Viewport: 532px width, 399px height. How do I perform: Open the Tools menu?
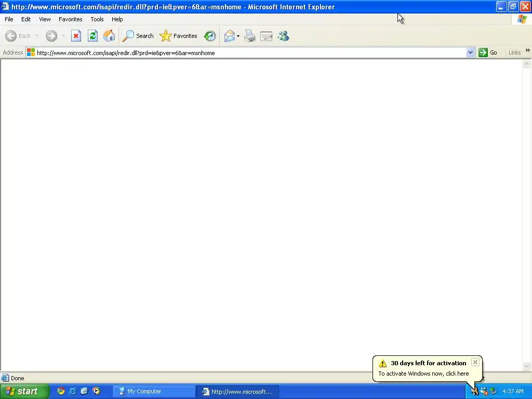97,19
